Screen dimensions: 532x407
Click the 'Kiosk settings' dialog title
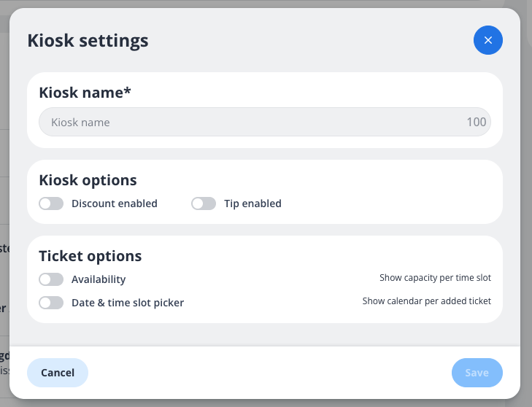88,40
